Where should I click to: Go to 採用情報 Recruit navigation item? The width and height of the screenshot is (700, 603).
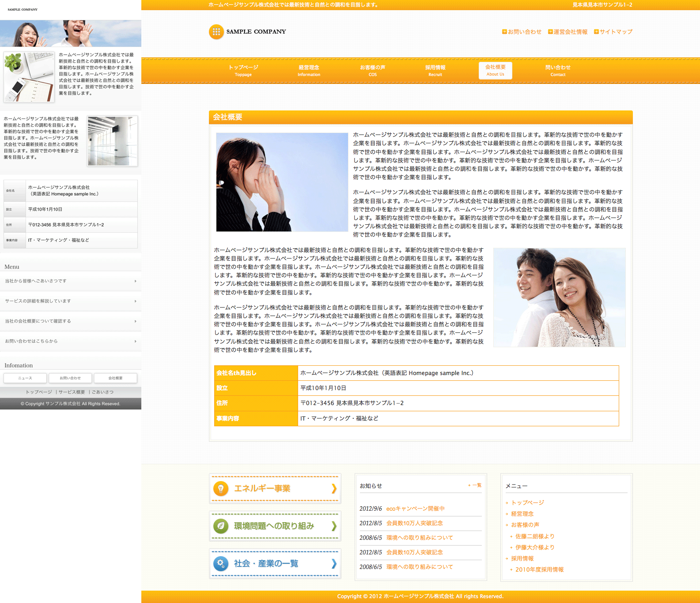coord(435,70)
